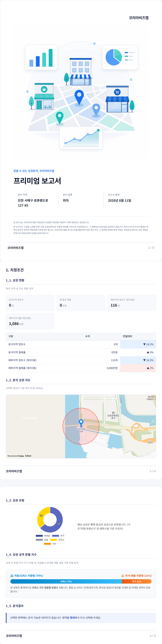
Task: Click the 1_4. 상권 성격 판별 지수 heading
Action: 21,554
